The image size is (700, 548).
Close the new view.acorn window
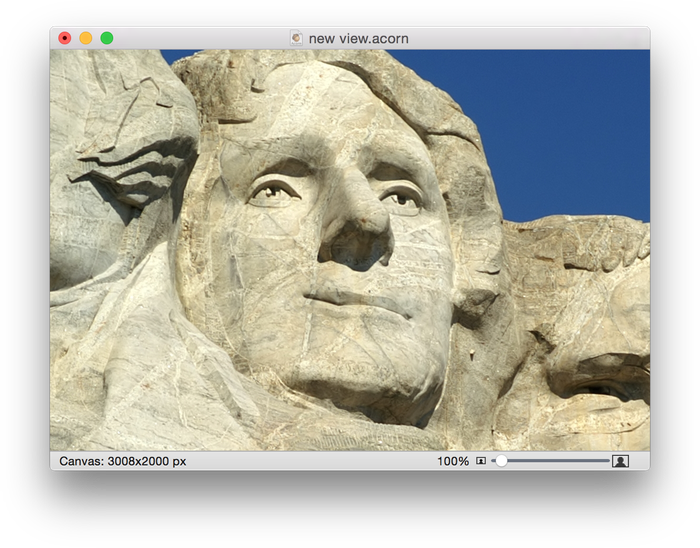click(65, 38)
